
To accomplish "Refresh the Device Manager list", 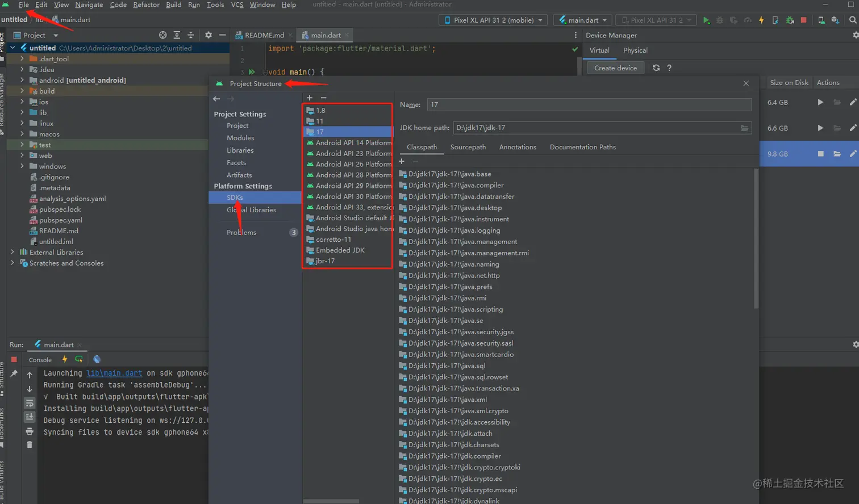I will (656, 68).
